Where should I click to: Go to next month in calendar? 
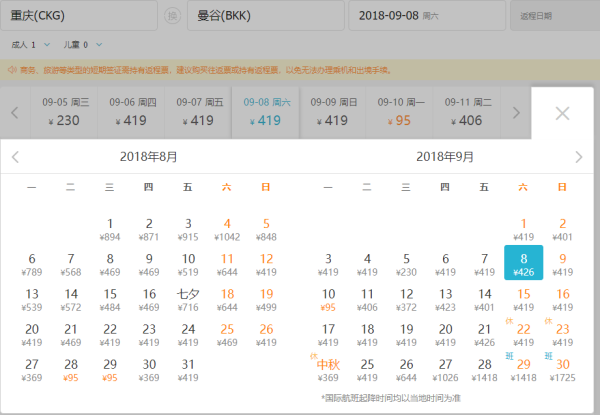pos(579,157)
